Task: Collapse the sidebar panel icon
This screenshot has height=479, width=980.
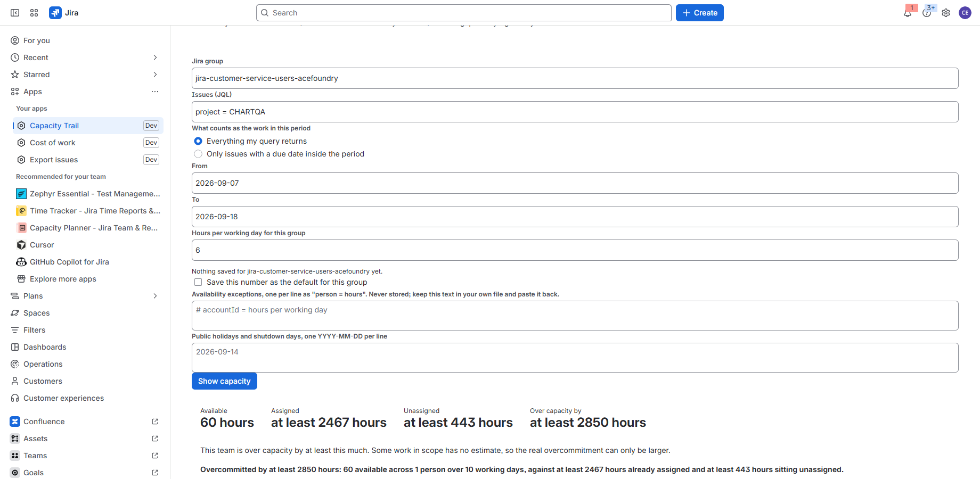Action: pos(15,13)
